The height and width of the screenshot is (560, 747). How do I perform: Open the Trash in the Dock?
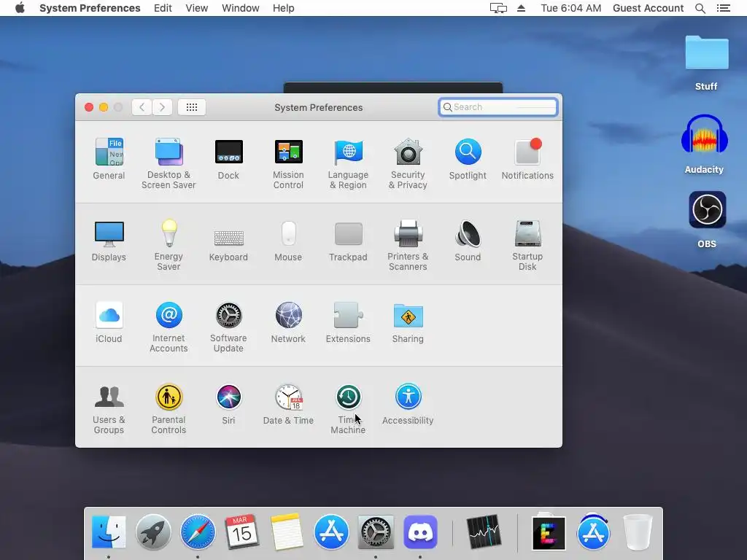tap(638, 532)
